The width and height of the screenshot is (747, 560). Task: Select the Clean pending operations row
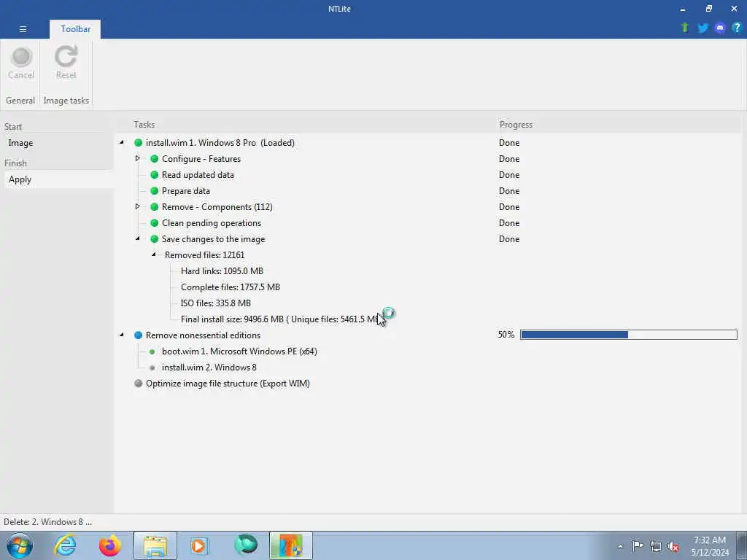[x=212, y=223]
